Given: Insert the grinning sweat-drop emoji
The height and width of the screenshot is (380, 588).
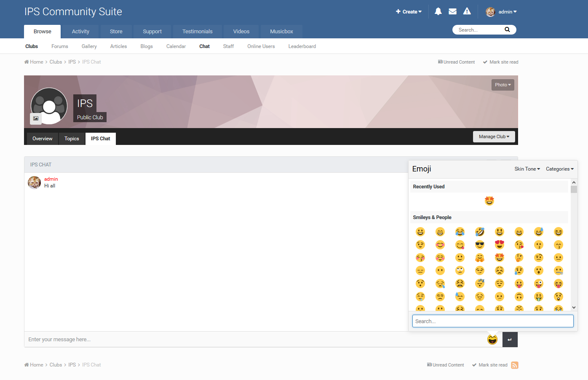Looking at the screenshot, I should [x=539, y=232].
